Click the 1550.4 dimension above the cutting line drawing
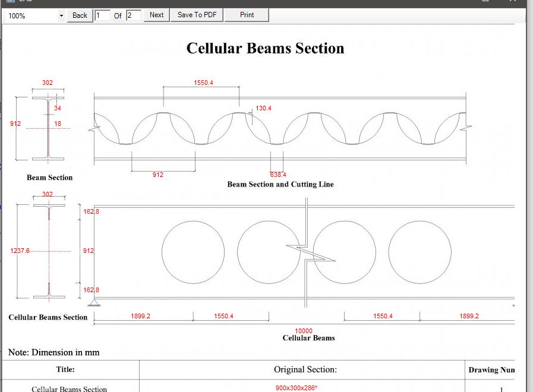This screenshot has width=533, height=392. click(x=204, y=83)
